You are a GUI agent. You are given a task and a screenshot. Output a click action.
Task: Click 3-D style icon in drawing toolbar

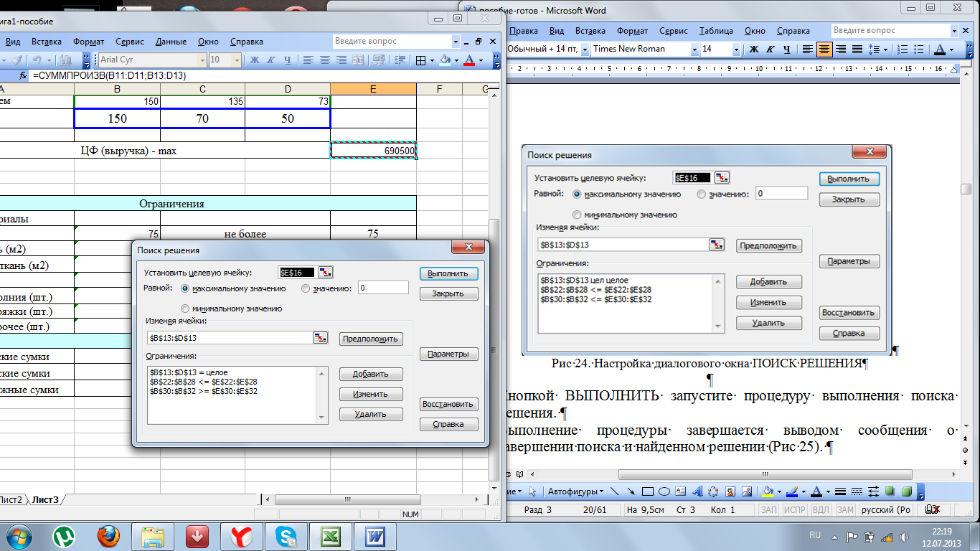point(906,492)
